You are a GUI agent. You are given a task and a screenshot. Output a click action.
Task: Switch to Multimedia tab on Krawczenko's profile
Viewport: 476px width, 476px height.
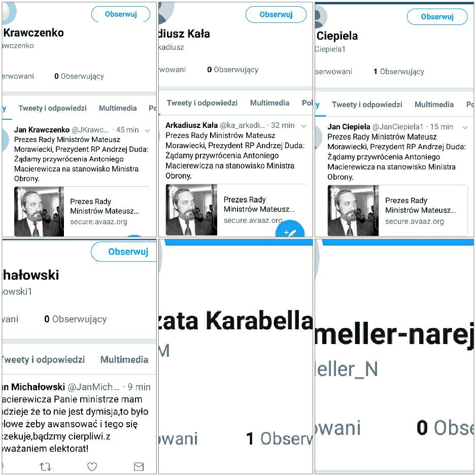118,108
